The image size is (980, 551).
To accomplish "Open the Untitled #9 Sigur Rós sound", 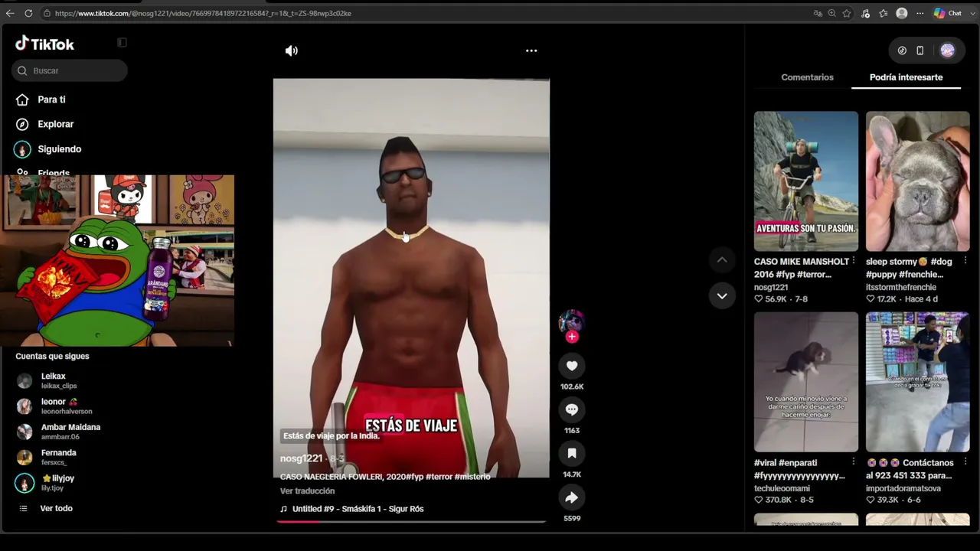I will click(358, 509).
